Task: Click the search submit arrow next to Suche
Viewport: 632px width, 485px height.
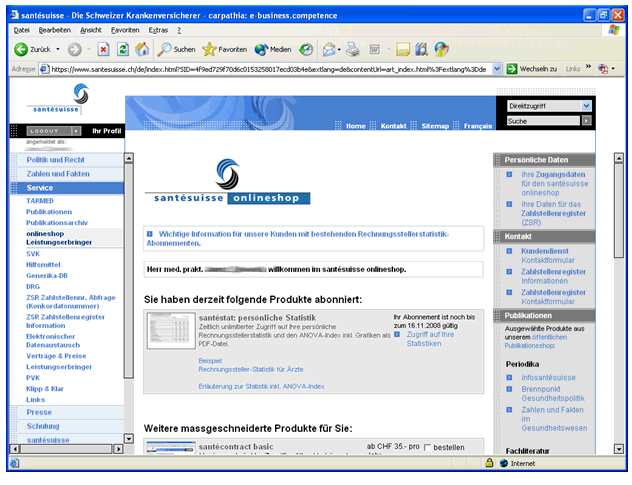Action: click(586, 121)
